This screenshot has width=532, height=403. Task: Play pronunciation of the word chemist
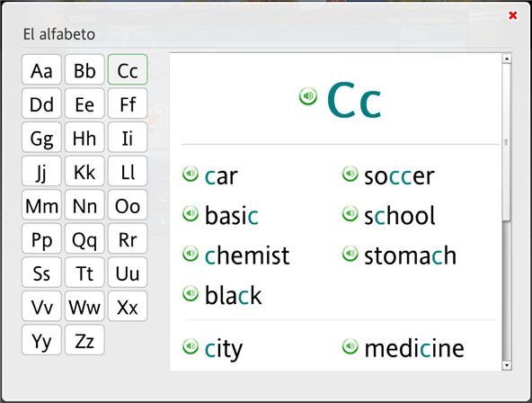(x=191, y=254)
